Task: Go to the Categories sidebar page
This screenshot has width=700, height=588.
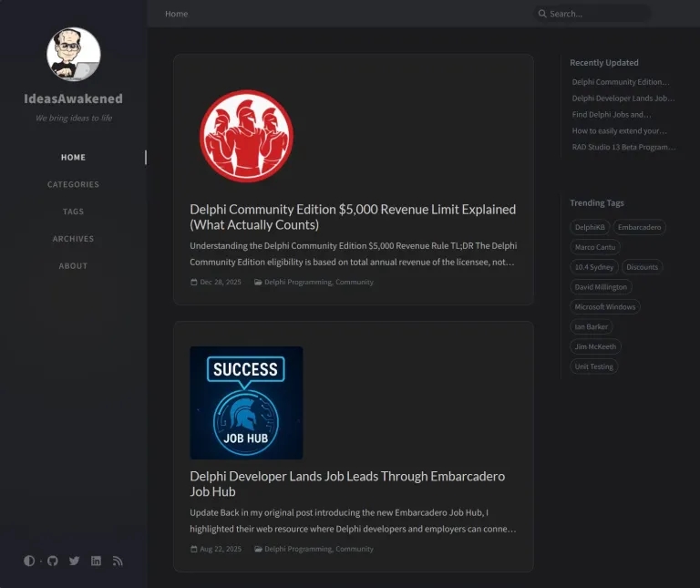Action: point(73,184)
